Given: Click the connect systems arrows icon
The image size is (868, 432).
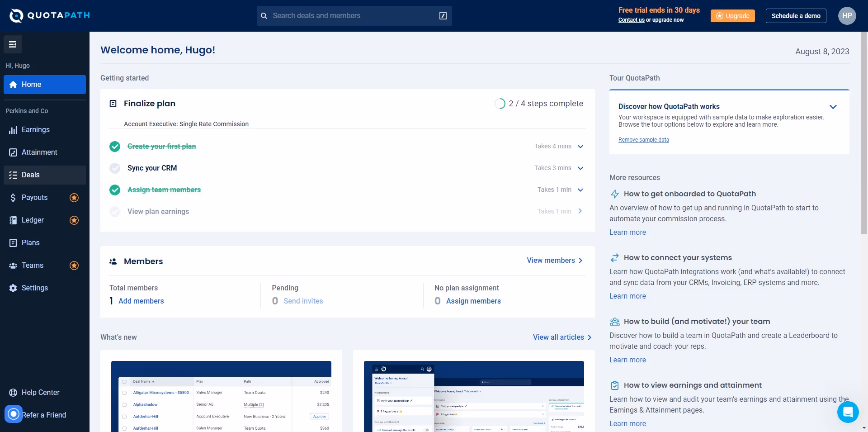Looking at the screenshot, I should point(615,258).
